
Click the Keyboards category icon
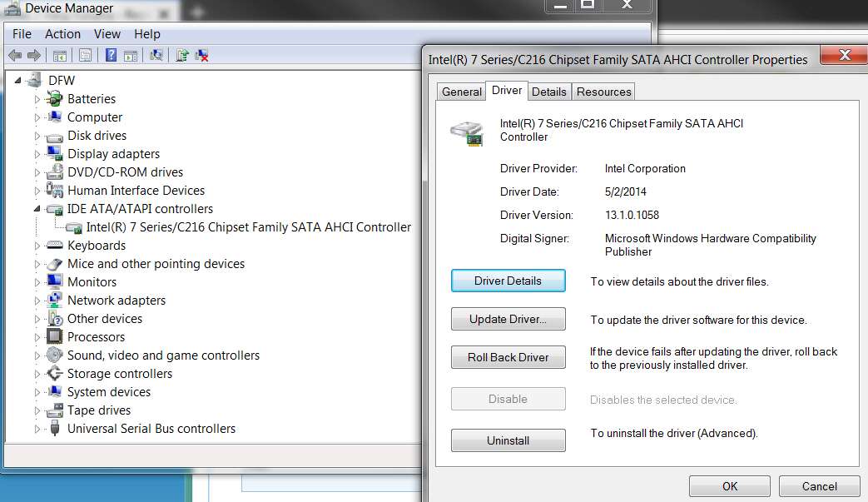54,246
